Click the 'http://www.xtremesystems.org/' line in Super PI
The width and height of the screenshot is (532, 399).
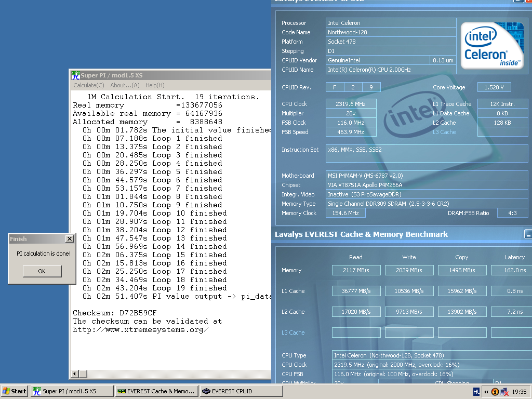coord(140,330)
